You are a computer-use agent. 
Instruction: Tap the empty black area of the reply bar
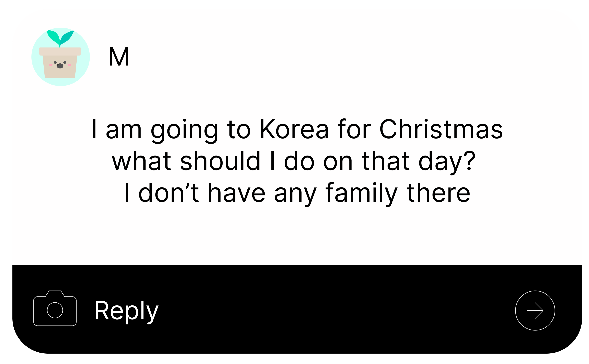(x=337, y=310)
